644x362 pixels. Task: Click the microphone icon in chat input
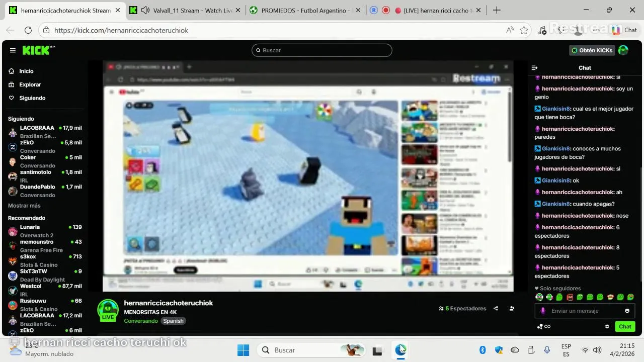tap(542, 311)
